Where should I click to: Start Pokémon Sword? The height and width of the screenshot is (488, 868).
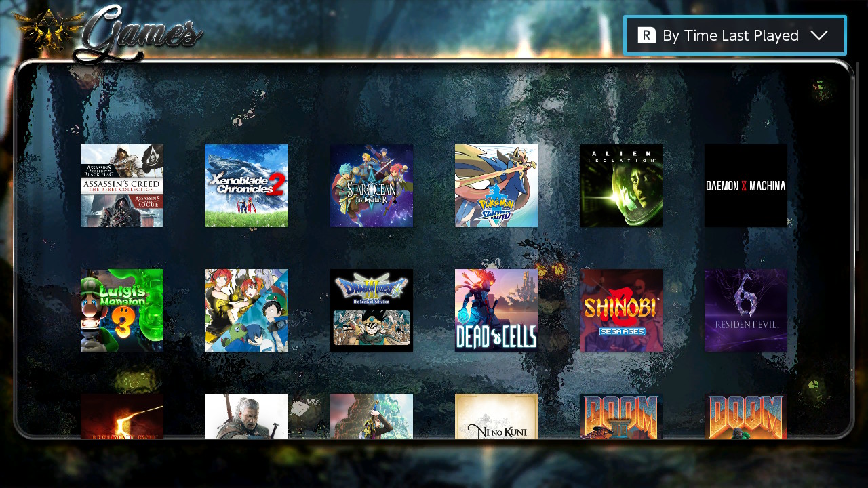tap(496, 186)
